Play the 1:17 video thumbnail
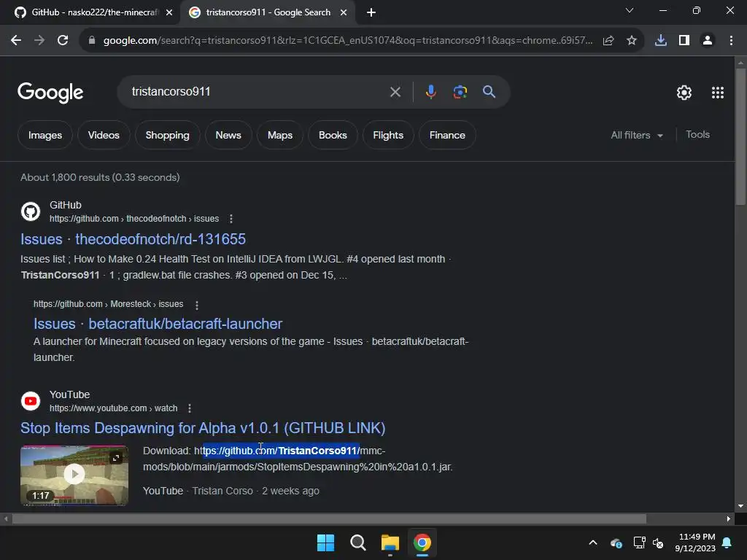Screen dimensions: 747x560 (x=74, y=475)
